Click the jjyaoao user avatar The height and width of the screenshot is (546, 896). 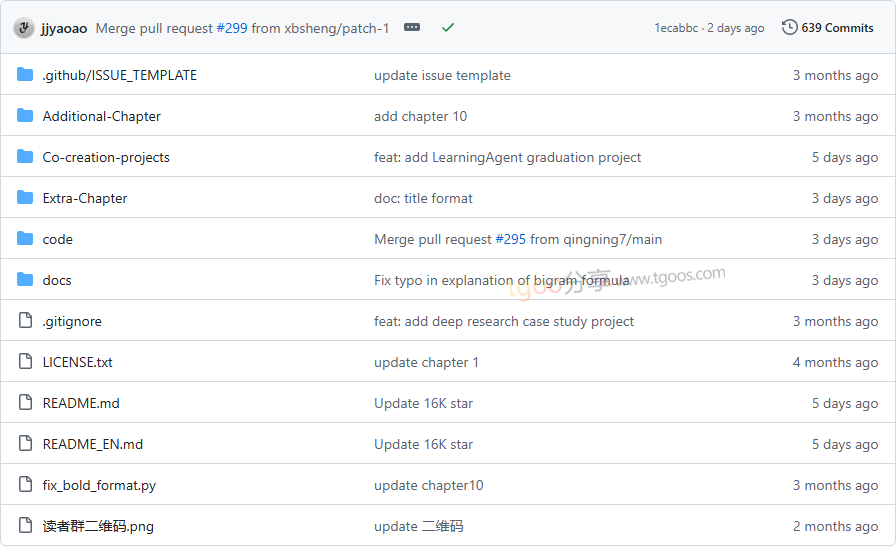(x=24, y=28)
